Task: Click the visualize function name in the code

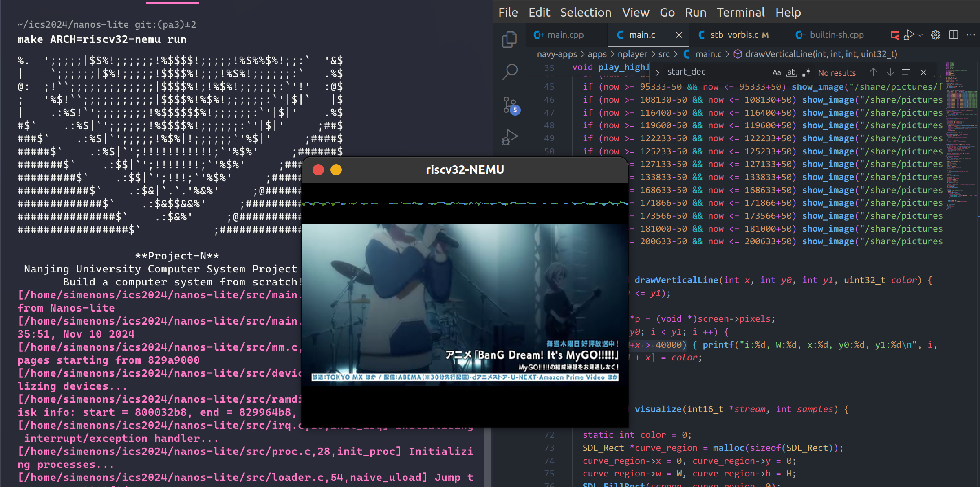Action: (658, 409)
